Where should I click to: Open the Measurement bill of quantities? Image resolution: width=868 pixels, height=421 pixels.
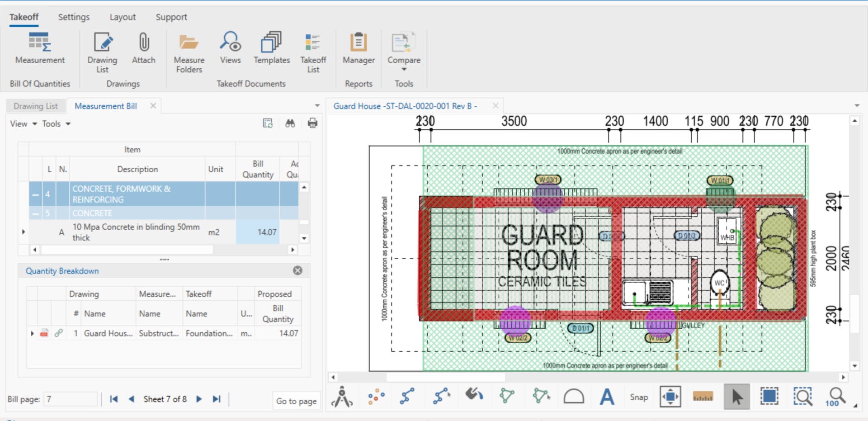pos(40,48)
